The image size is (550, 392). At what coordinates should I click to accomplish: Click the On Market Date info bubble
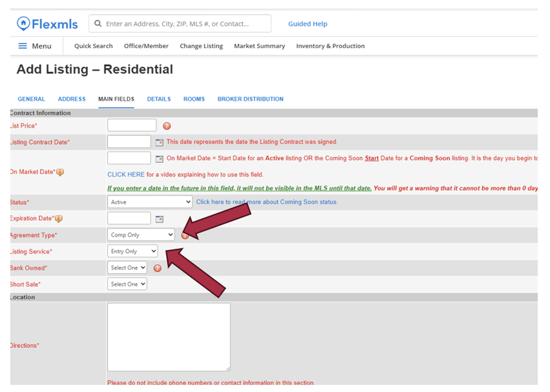[60, 172]
